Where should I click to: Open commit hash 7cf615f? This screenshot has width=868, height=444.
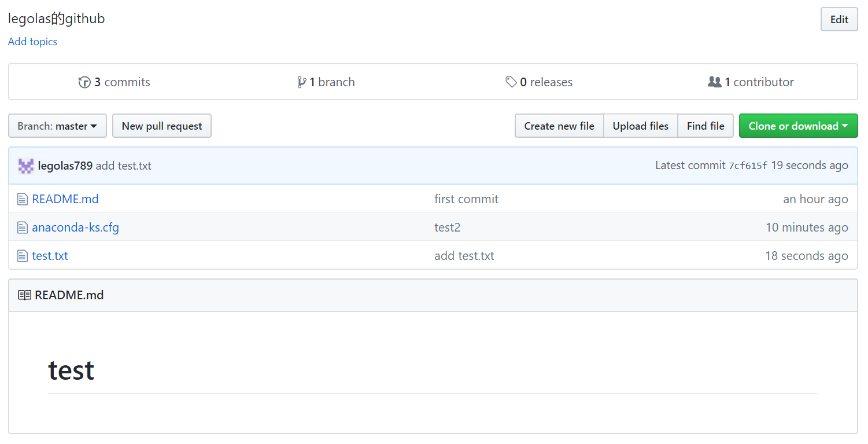748,166
